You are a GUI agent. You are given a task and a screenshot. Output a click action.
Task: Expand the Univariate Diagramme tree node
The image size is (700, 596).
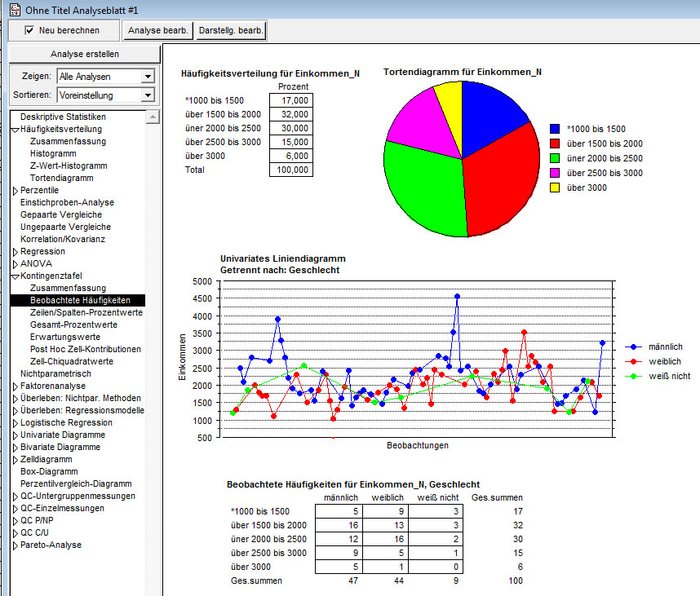pos(16,435)
